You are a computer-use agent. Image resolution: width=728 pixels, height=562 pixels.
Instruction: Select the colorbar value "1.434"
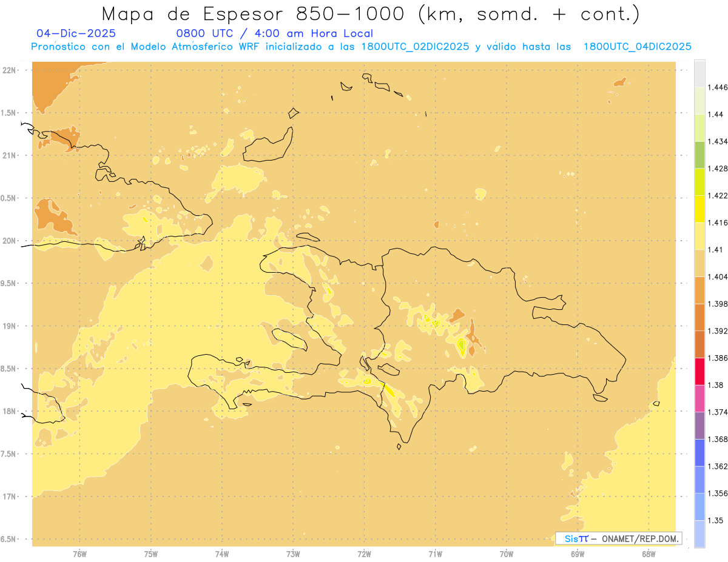coord(719,141)
